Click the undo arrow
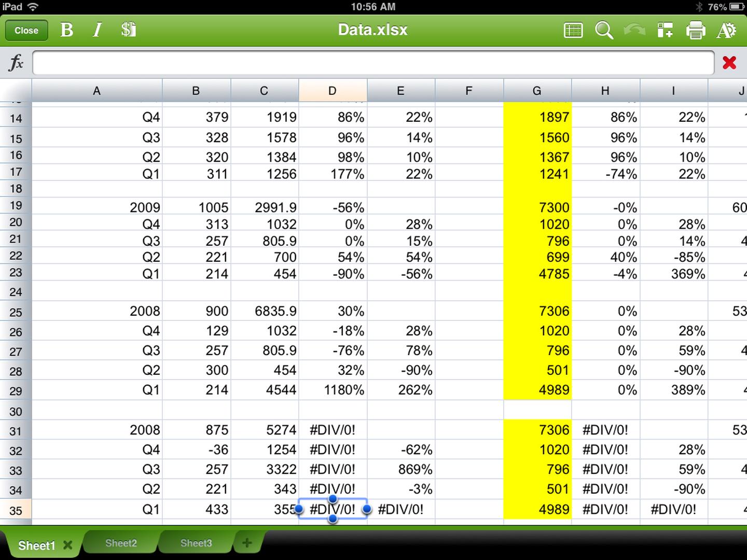 634,30
